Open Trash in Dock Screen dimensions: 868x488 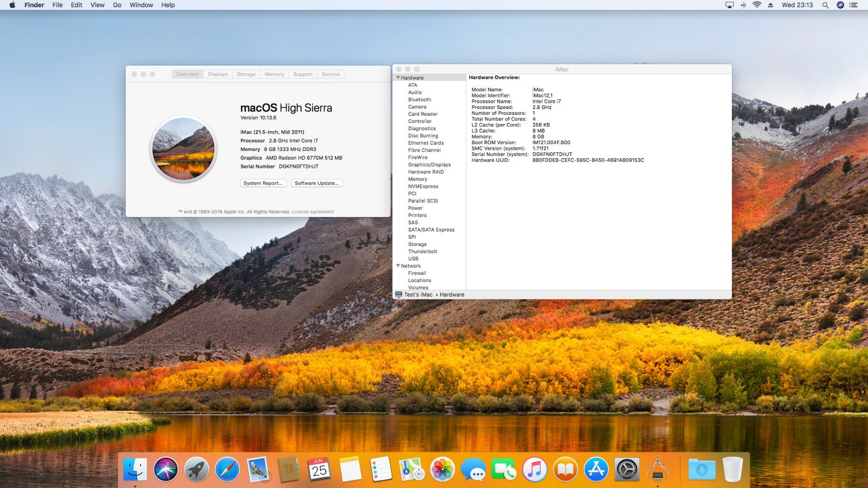pos(732,469)
